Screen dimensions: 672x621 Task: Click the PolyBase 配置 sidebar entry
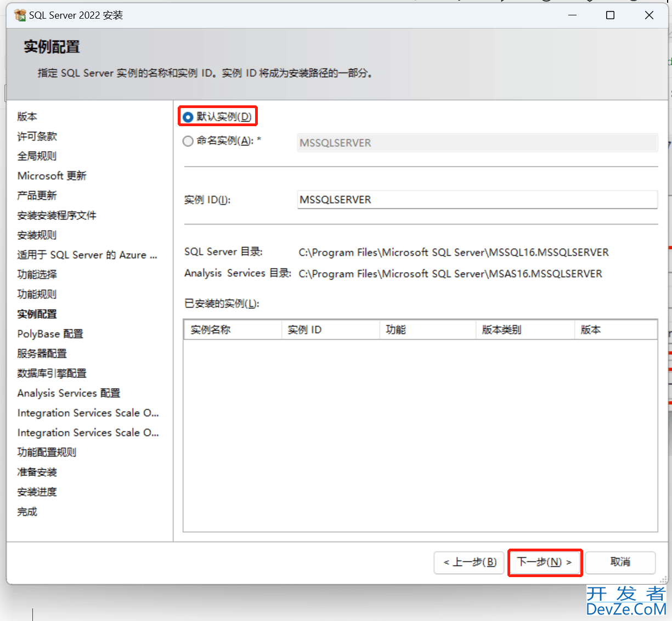coord(50,334)
